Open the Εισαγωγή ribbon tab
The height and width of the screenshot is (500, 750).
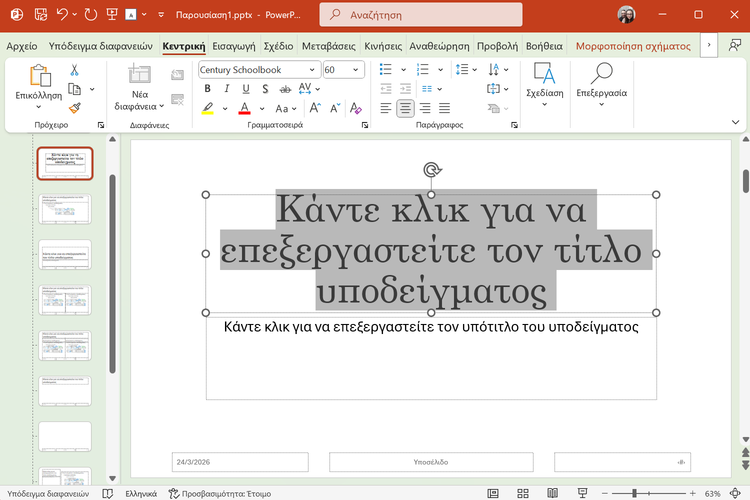coord(235,46)
